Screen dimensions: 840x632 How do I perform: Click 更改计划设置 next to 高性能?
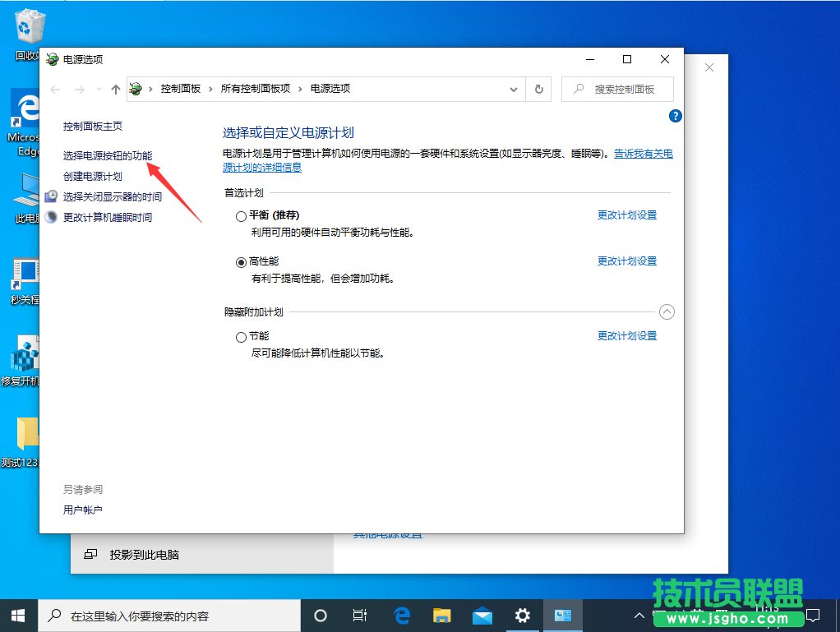pos(627,261)
